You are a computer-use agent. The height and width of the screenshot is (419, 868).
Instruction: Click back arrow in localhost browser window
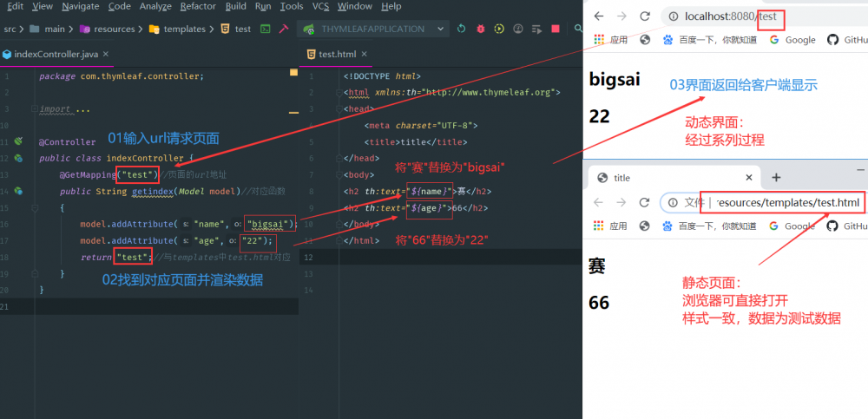click(598, 16)
